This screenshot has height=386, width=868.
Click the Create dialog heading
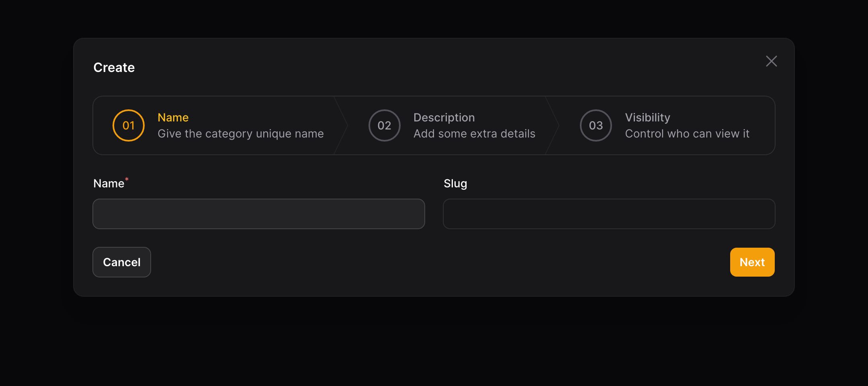[114, 68]
